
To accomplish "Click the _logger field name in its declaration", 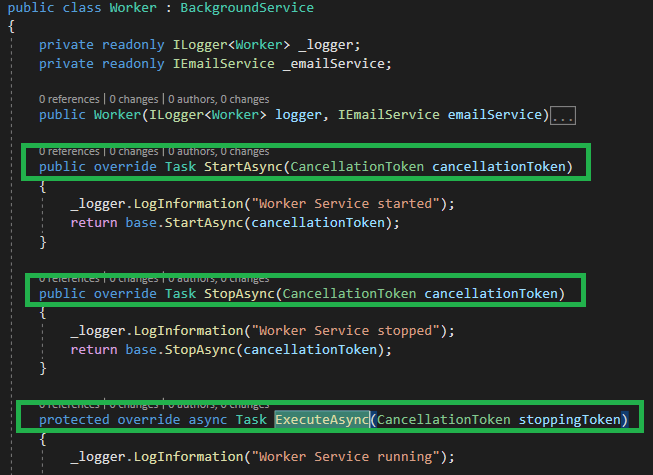I will [326, 45].
